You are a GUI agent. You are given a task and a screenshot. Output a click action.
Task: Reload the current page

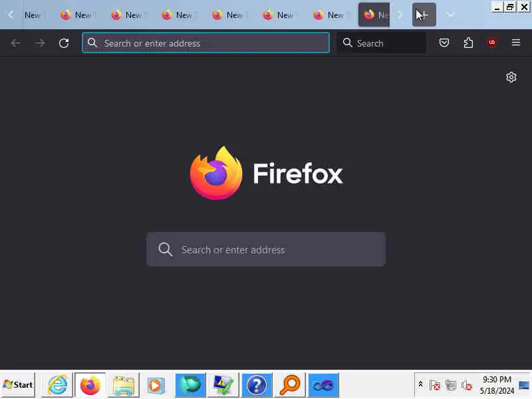(64, 43)
